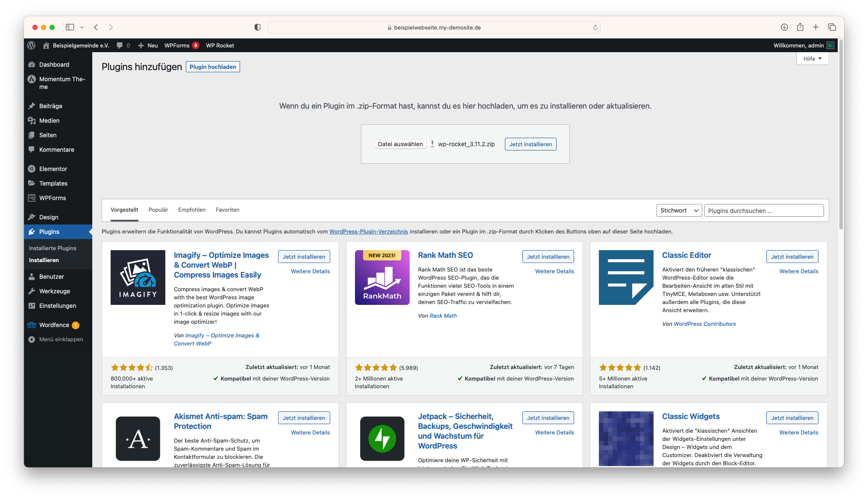Click the home icon beside Beispielgemeinde e.V.
This screenshot has height=499, width=868.
tap(46, 45)
